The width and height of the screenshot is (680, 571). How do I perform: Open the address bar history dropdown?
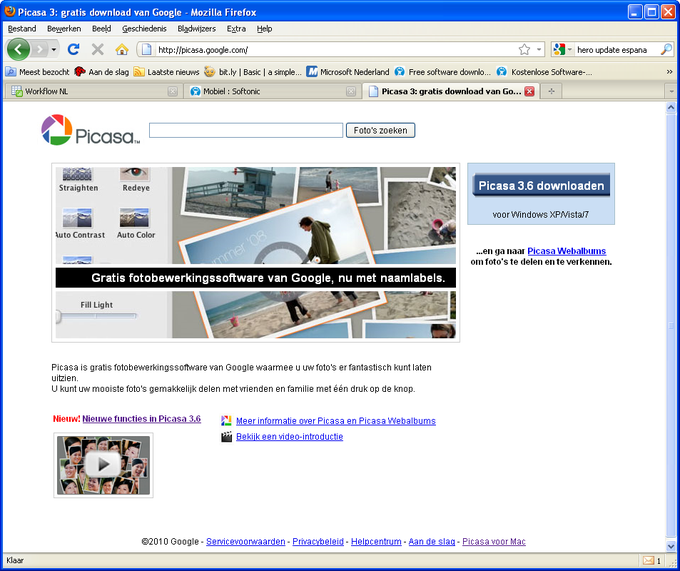pyautogui.click(x=539, y=49)
